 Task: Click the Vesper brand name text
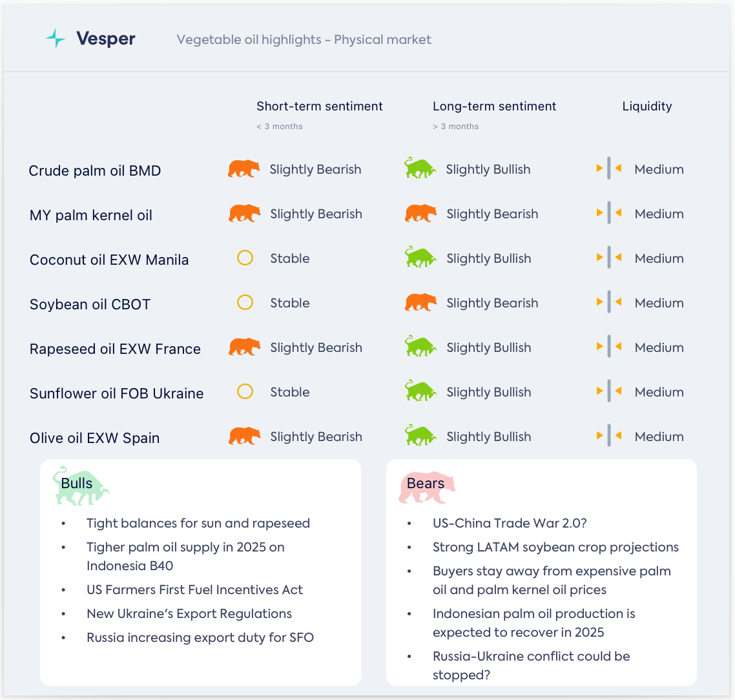tap(106, 39)
